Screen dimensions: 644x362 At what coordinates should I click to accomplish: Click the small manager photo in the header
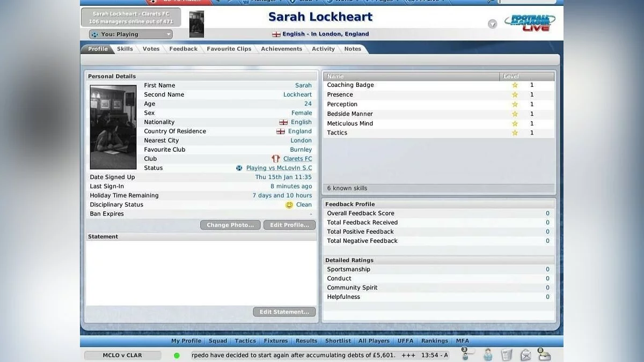196,24
